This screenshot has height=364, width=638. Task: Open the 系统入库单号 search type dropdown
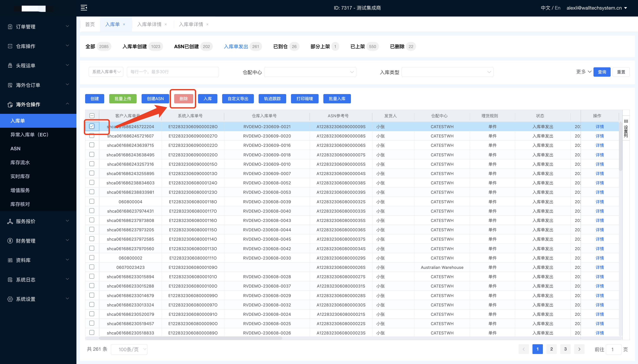[x=106, y=72]
